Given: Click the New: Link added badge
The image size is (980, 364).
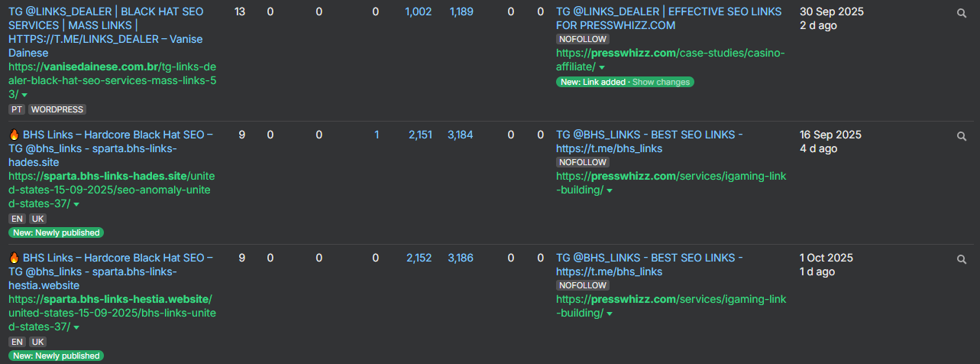Looking at the screenshot, I should point(593,82).
